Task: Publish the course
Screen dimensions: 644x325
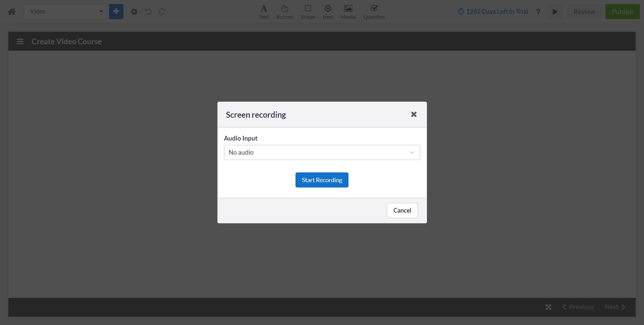Action: tap(623, 12)
